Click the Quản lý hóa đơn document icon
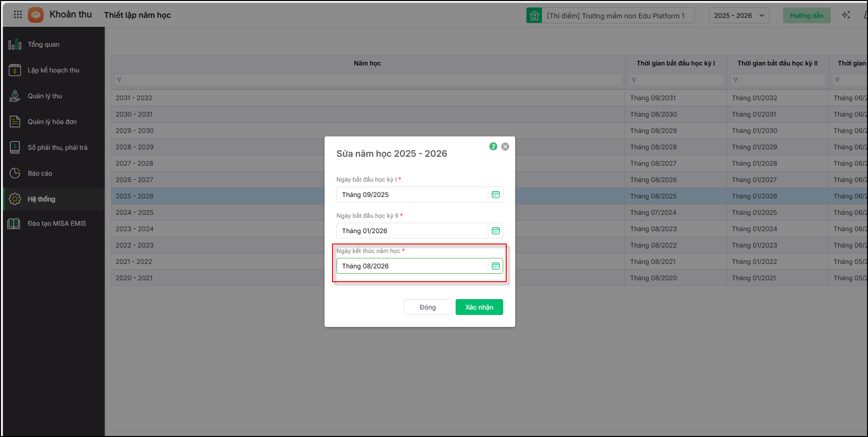This screenshot has width=868, height=437. (15, 122)
